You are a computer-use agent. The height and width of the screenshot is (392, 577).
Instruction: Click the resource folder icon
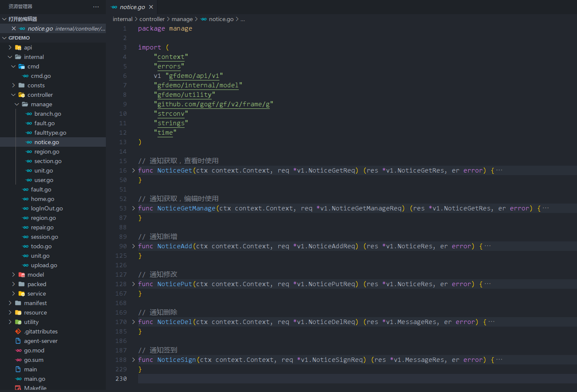coord(18,312)
